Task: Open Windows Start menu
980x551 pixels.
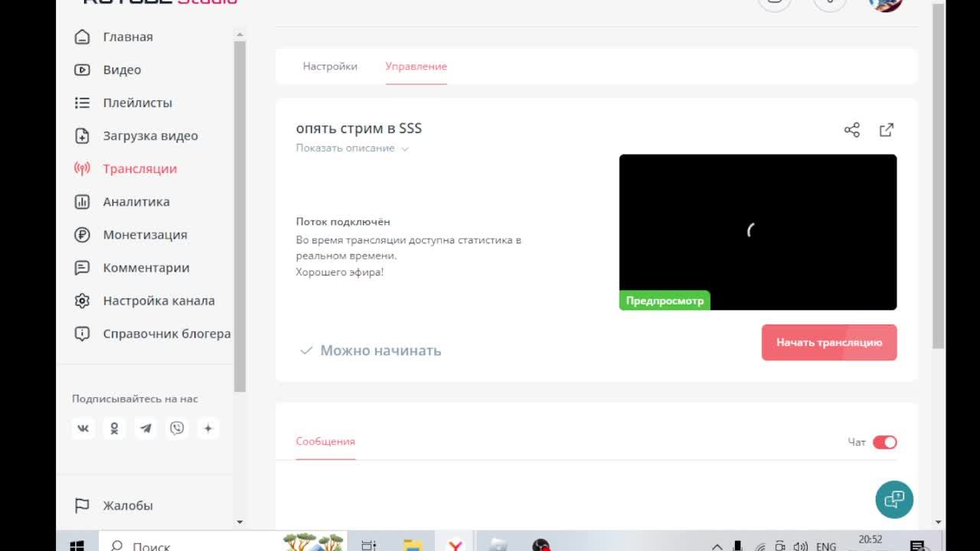Action: 77,546
